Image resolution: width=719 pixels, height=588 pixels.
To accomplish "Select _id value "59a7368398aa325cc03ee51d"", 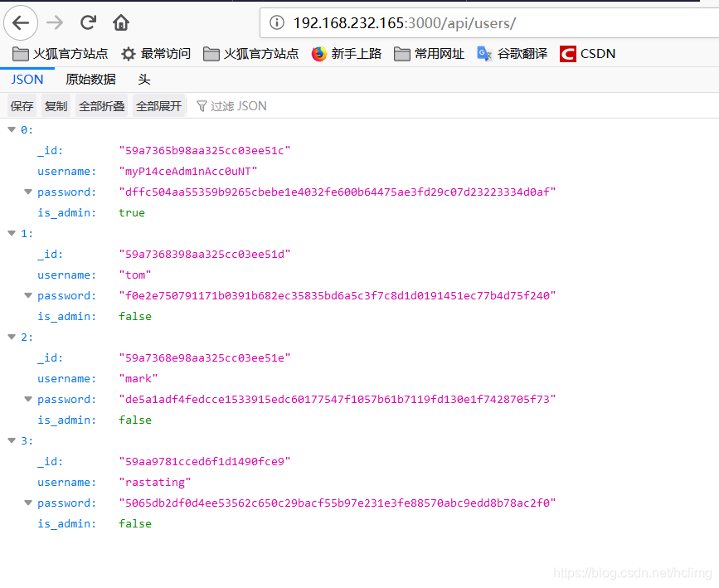I will tap(205, 255).
